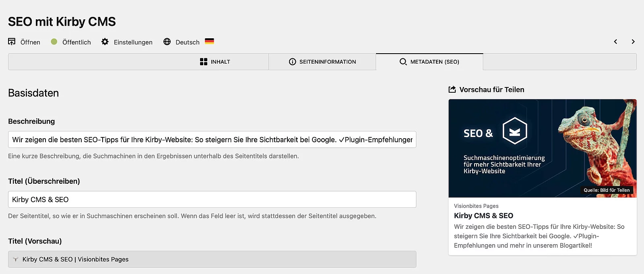Click the Inhalt grid icon

point(204,62)
